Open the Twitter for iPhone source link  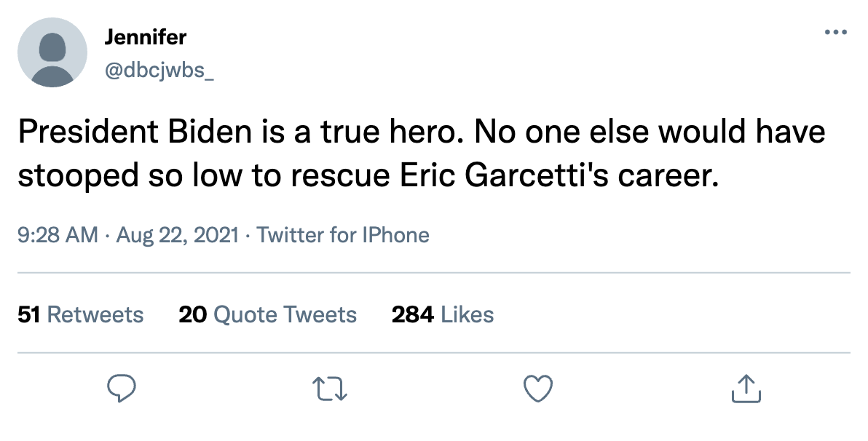(x=343, y=235)
